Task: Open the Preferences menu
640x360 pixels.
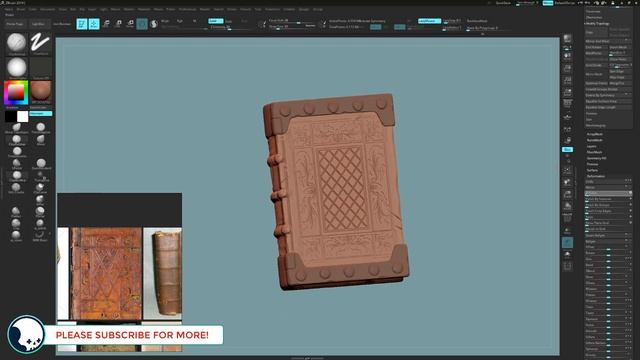Action: pyautogui.click(x=187, y=9)
